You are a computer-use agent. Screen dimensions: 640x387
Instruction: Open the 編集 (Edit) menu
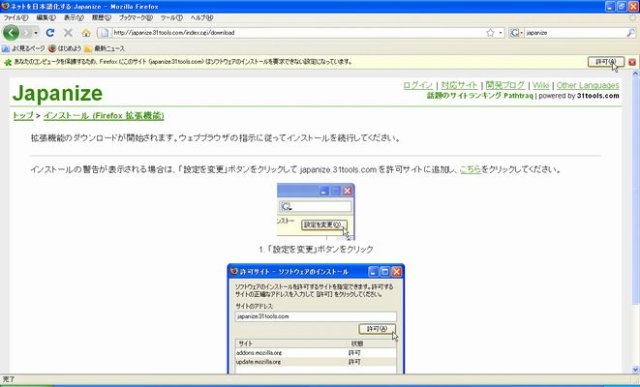(x=46, y=18)
